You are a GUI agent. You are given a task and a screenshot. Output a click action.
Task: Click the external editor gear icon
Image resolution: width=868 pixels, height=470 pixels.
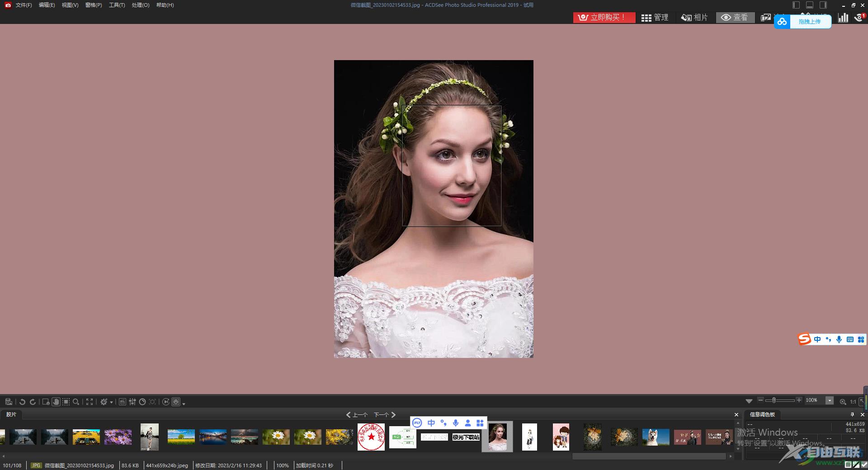[104, 402]
